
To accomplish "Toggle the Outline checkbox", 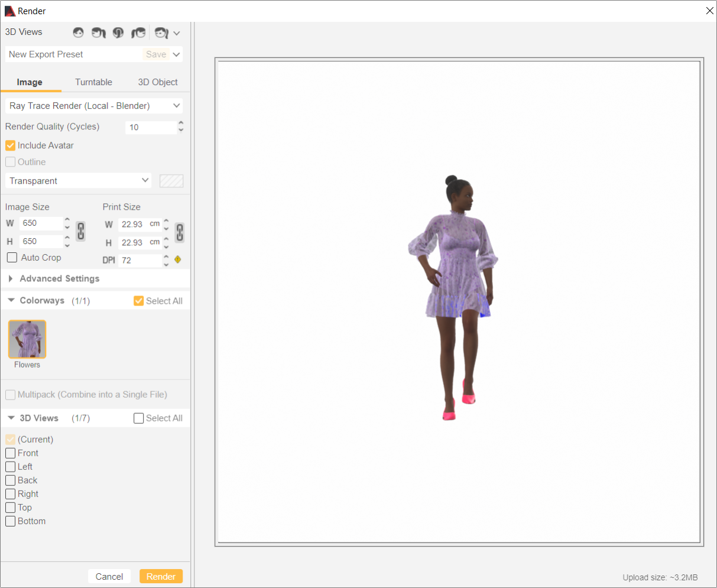I will [x=10, y=162].
